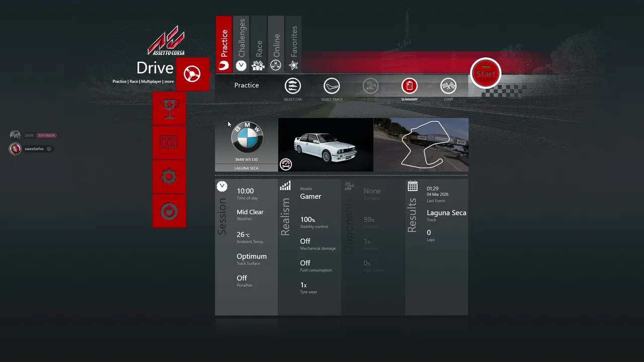Click the Gamer assists value
Image resolution: width=644 pixels, height=362 pixels.
coord(310,197)
